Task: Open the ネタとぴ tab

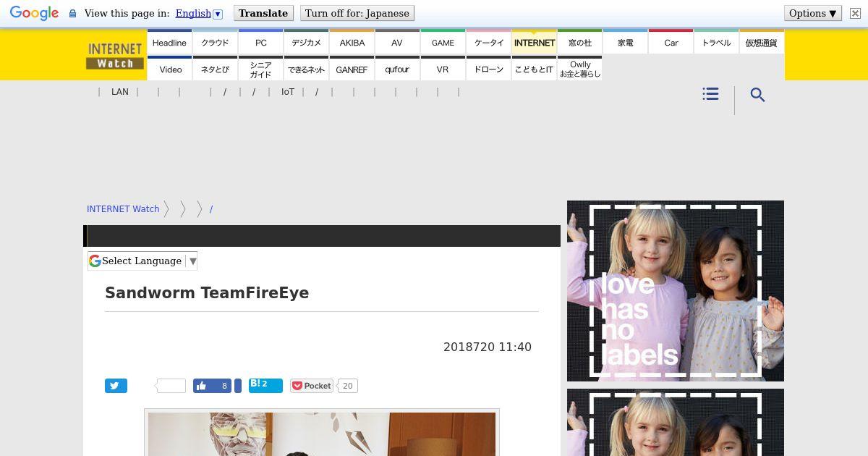Action: 215,69
